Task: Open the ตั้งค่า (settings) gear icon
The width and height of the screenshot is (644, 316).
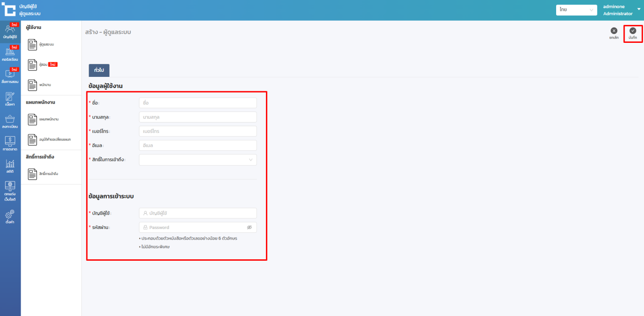Action: pyautogui.click(x=10, y=217)
